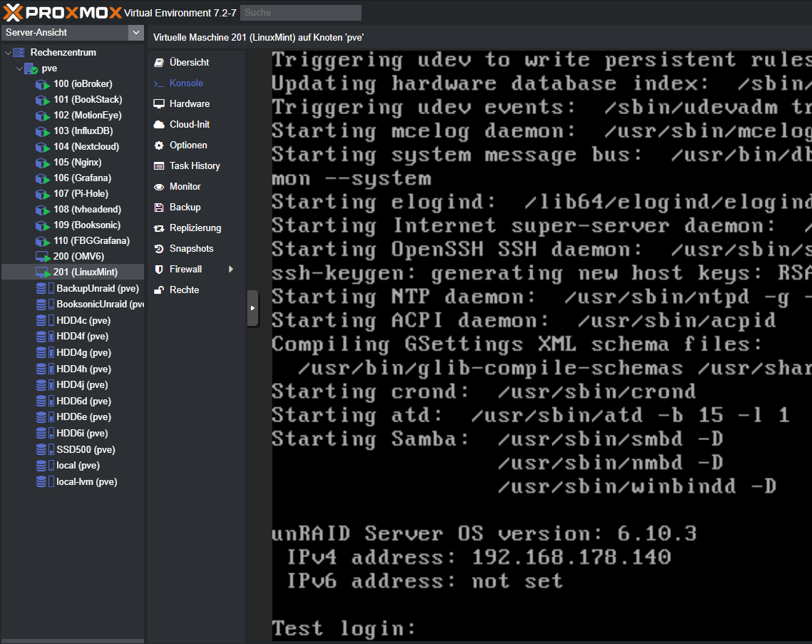Select container 109 (Booksonic)
The image size is (812, 644).
(73, 225)
